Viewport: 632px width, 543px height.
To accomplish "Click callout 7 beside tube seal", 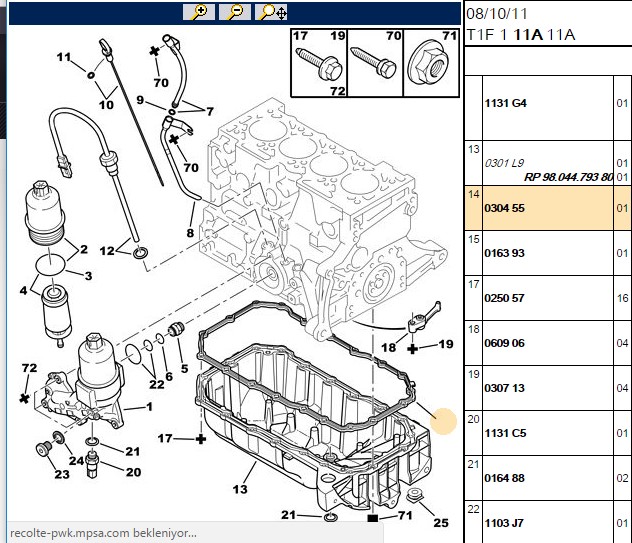I will [x=210, y=112].
